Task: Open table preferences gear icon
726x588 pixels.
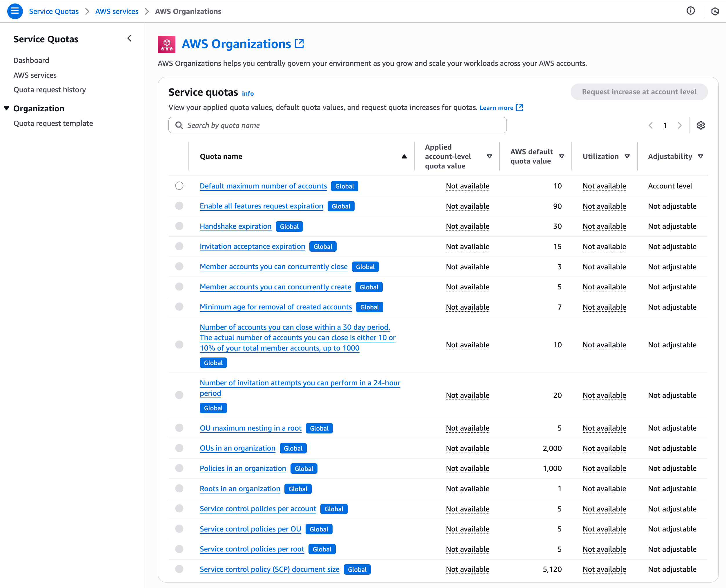Action: point(700,125)
